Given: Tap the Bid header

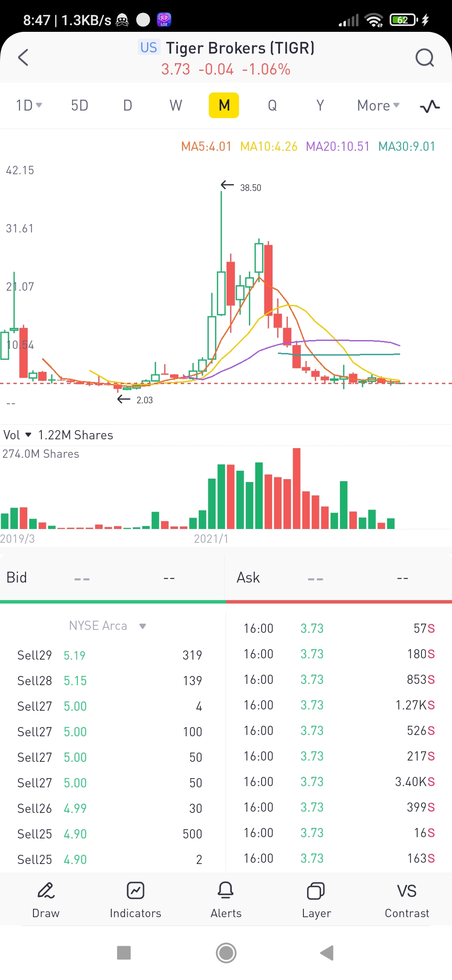Looking at the screenshot, I should (17, 578).
